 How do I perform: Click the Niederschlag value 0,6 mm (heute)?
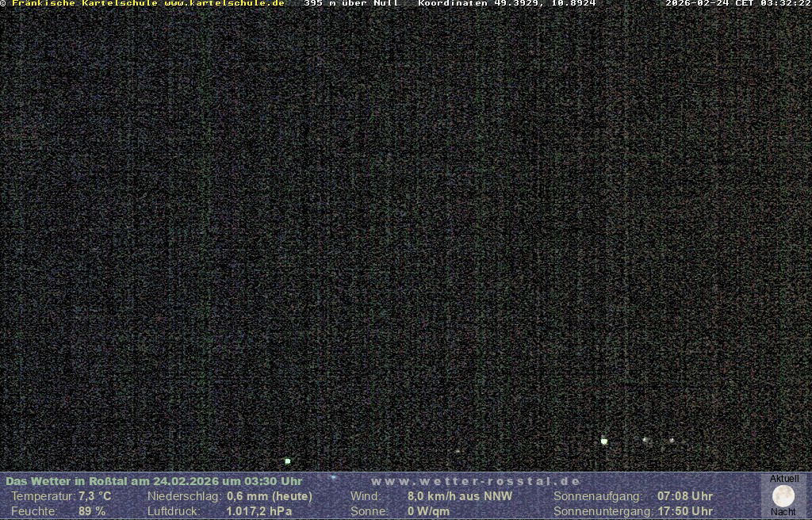coord(270,496)
